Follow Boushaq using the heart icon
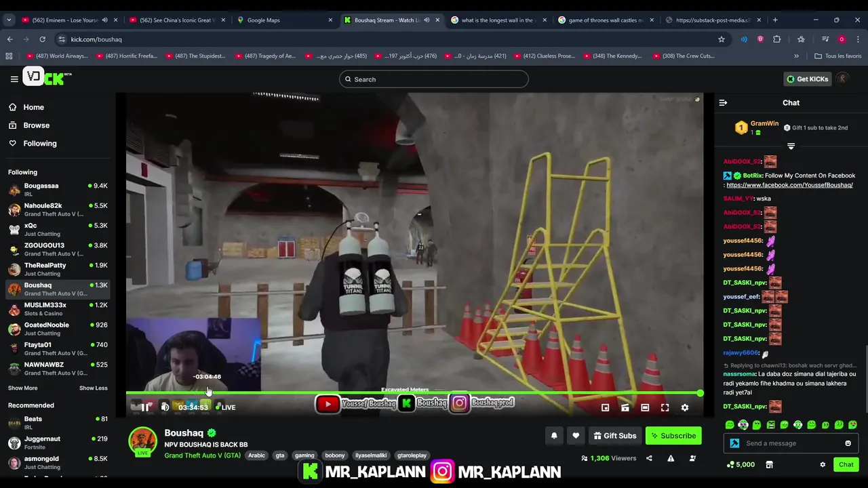Image resolution: width=868 pixels, height=488 pixels. tap(576, 436)
